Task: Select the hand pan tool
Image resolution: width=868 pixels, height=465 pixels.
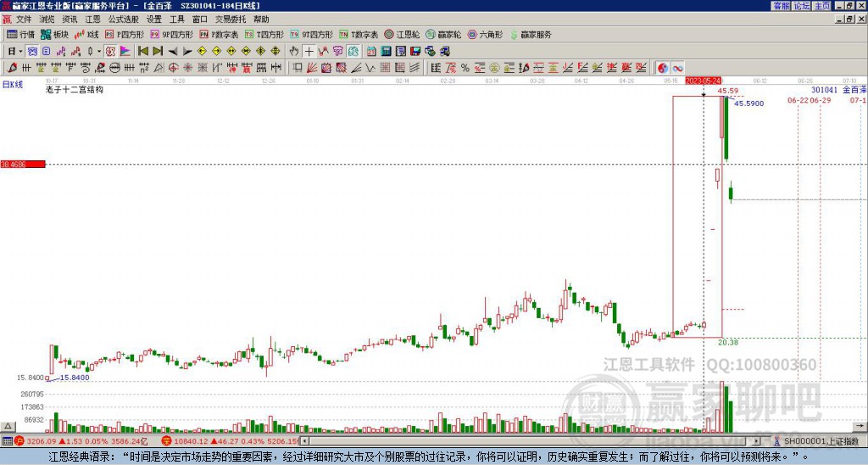Action: 294,52
